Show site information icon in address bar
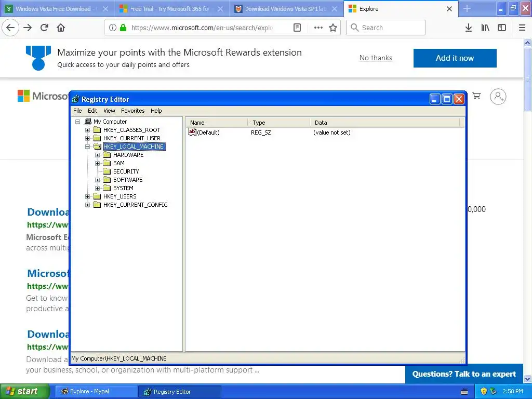This screenshot has width=532, height=399. click(113, 28)
